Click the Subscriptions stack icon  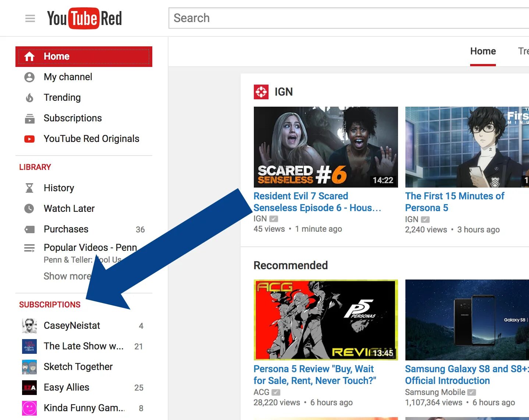click(x=29, y=118)
